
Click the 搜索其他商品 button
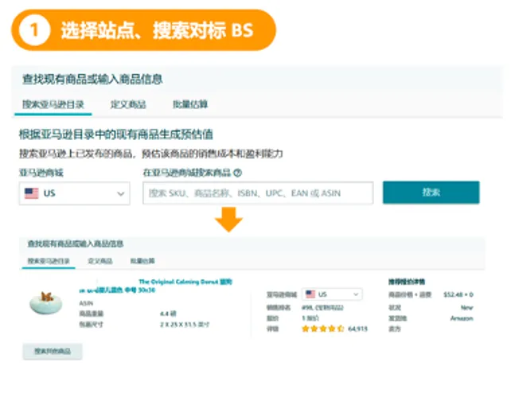pos(52,351)
